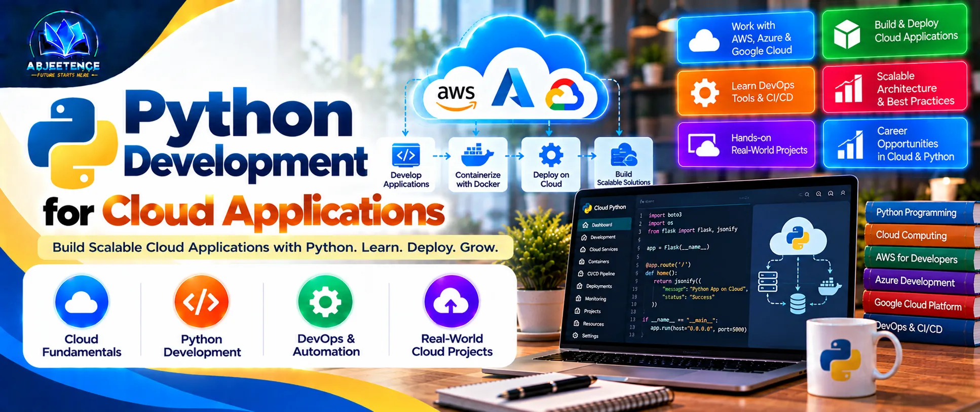980x412 pixels.
Task: Click the orange Python Development code icon
Action: coord(201,302)
